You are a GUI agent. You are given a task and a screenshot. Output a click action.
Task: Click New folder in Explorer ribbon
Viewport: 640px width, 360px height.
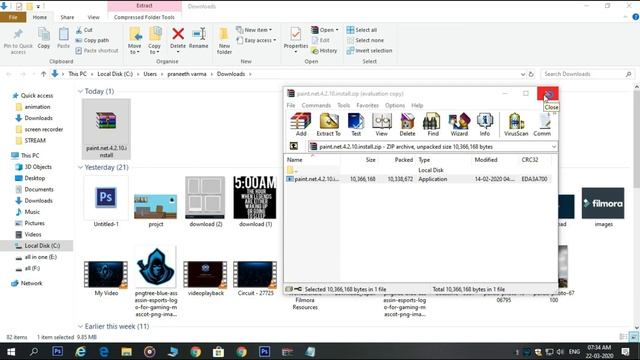click(x=224, y=41)
